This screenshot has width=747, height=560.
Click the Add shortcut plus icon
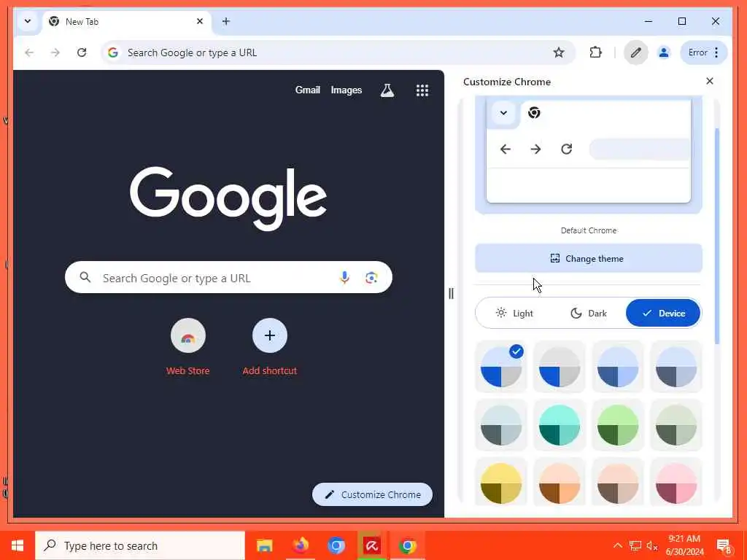(x=270, y=335)
